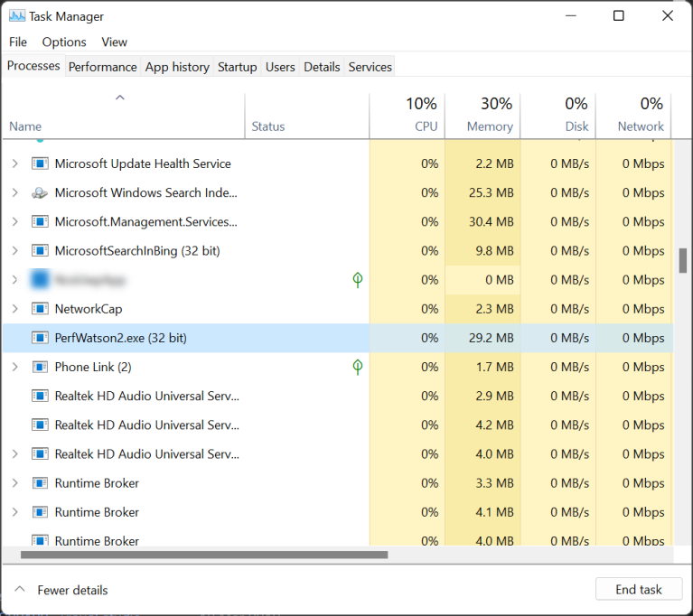693x616 pixels.
Task: Click the icon of the Runtime Broker using 4.1 MB
Action: pos(40,512)
